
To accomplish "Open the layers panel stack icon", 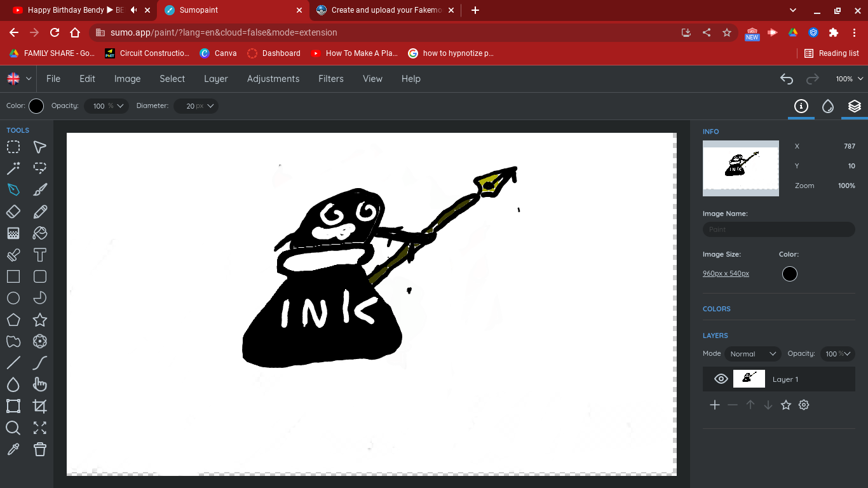I will 855,106.
